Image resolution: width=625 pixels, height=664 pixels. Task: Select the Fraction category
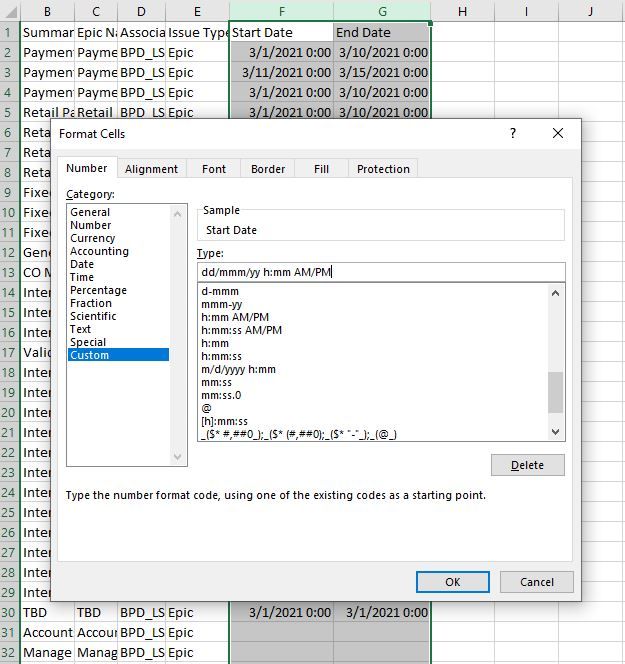point(119,303)
